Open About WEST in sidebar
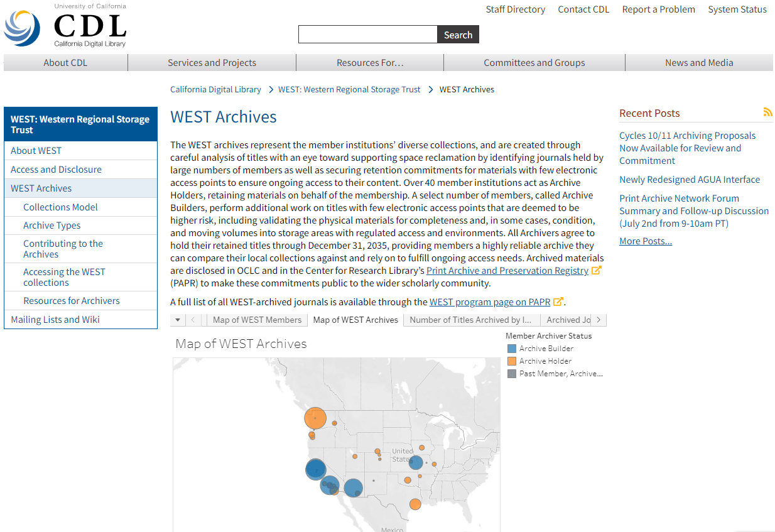 [80, 151]
